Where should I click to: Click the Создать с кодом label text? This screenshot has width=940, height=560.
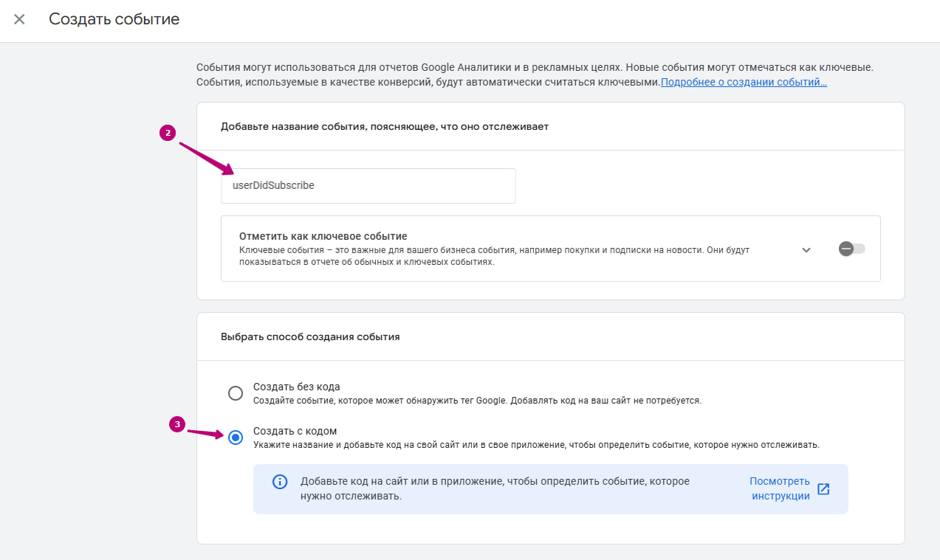click(x=295, y=431)
